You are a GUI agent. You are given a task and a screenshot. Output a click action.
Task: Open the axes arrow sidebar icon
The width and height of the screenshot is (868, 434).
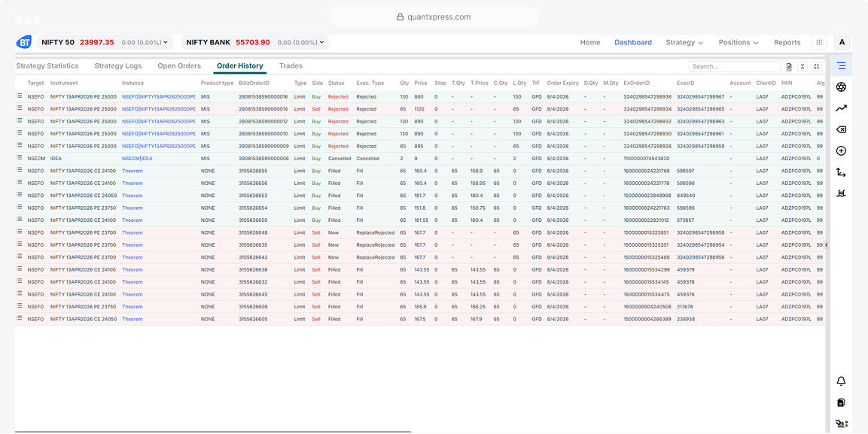tap(842, 172)
